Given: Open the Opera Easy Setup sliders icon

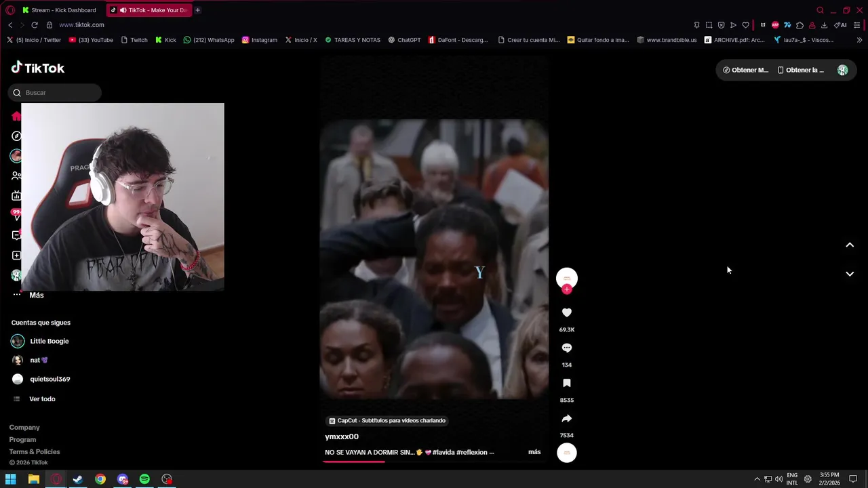Looking at the screenshot, I should click(x=857, y=25).
